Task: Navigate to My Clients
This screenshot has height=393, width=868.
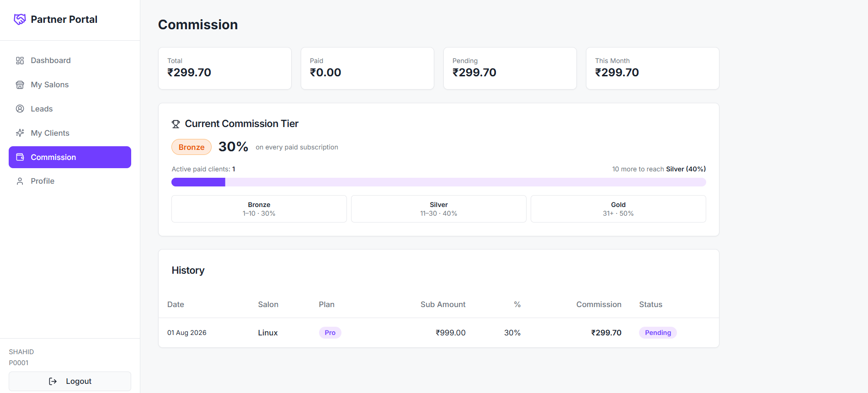Action: (70, 133)
